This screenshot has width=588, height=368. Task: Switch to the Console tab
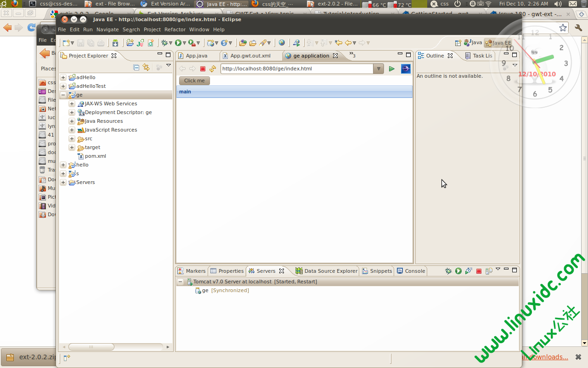pos(411,271)
